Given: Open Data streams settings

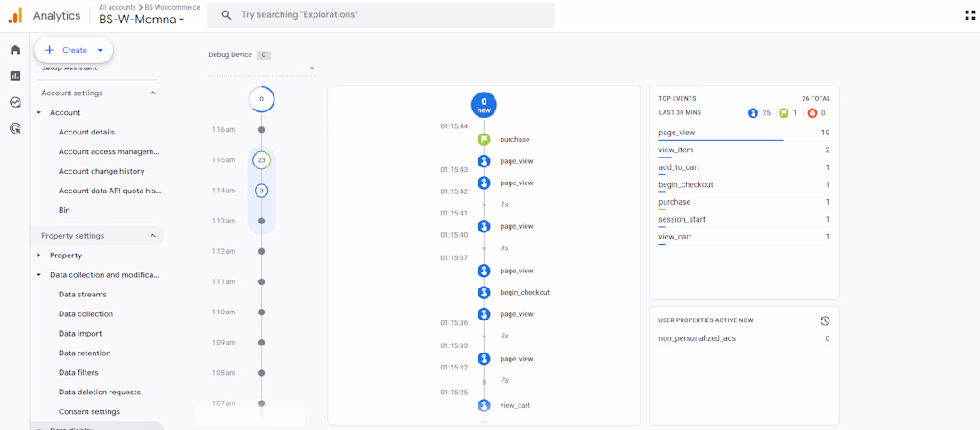Looking at the screenshot, I should (83, 295).
